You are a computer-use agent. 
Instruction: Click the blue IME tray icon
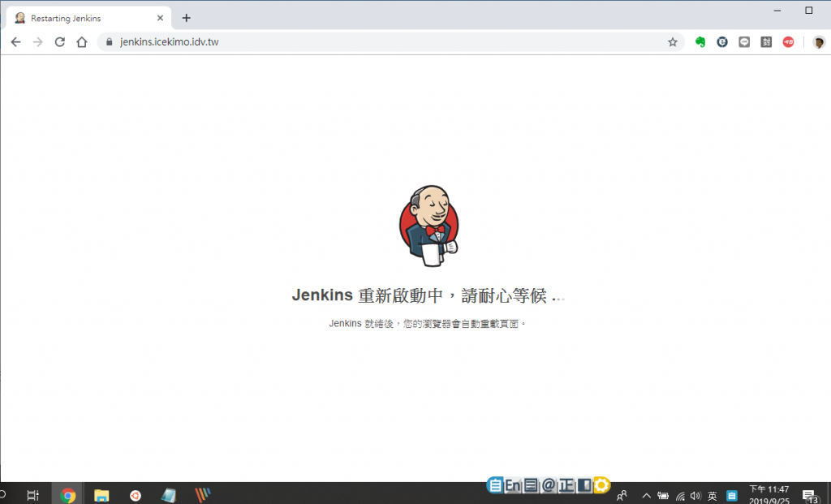pyautogui.click(x=732, y=496)
